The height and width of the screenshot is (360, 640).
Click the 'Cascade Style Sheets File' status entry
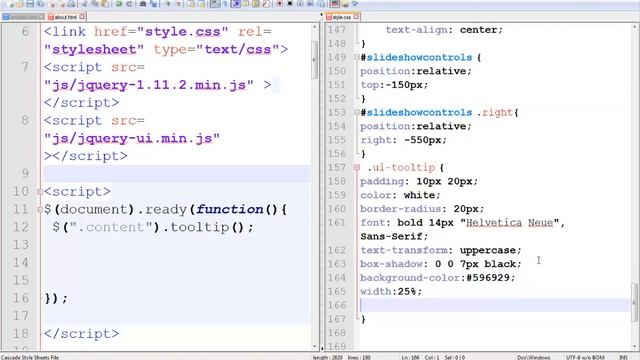point(30,357)
